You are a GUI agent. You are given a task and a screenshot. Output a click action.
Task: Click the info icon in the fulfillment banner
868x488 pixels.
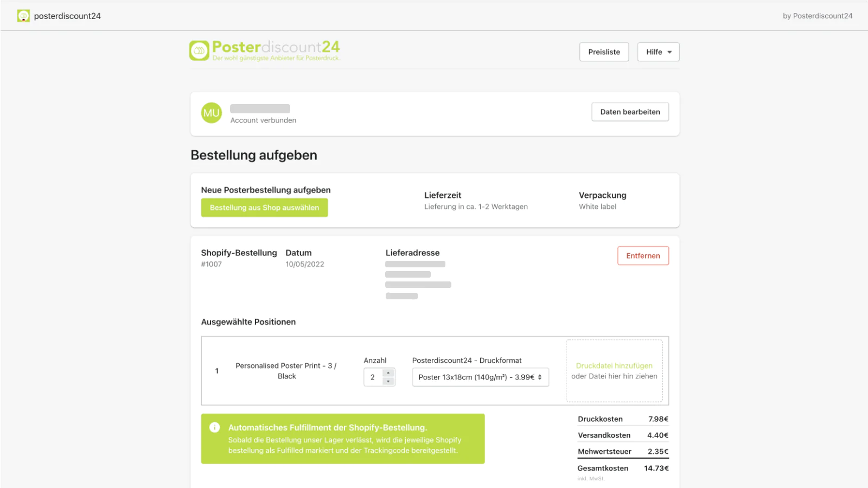[x=215, y=427]
